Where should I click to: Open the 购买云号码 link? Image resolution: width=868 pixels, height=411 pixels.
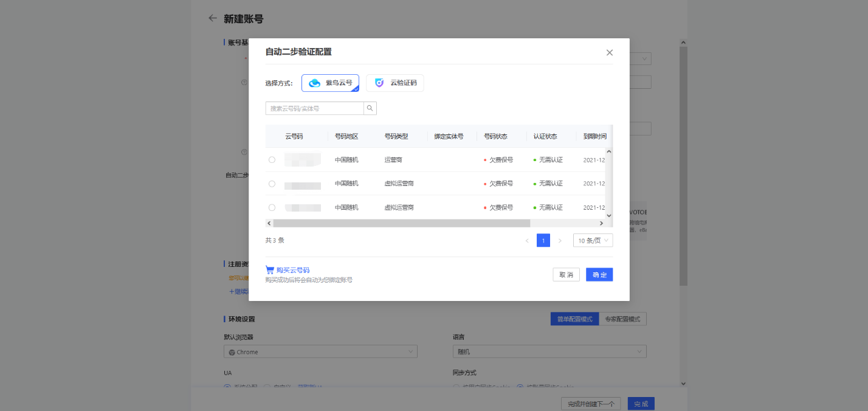292,269
